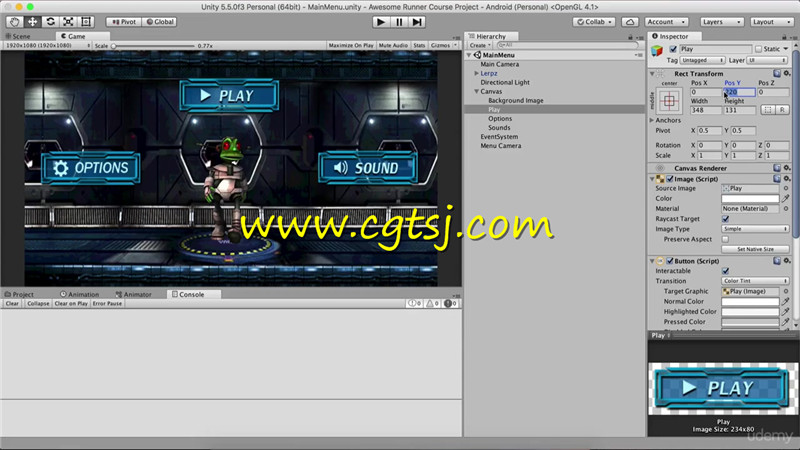Screen dimensions: 800x450
Task: Open the Account dropdown
Action: coord(666,22)
